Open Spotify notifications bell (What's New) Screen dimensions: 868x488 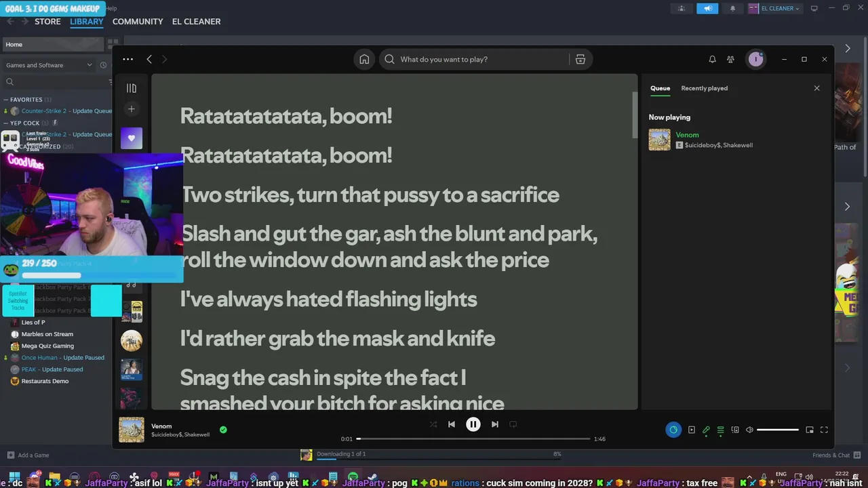712,59
